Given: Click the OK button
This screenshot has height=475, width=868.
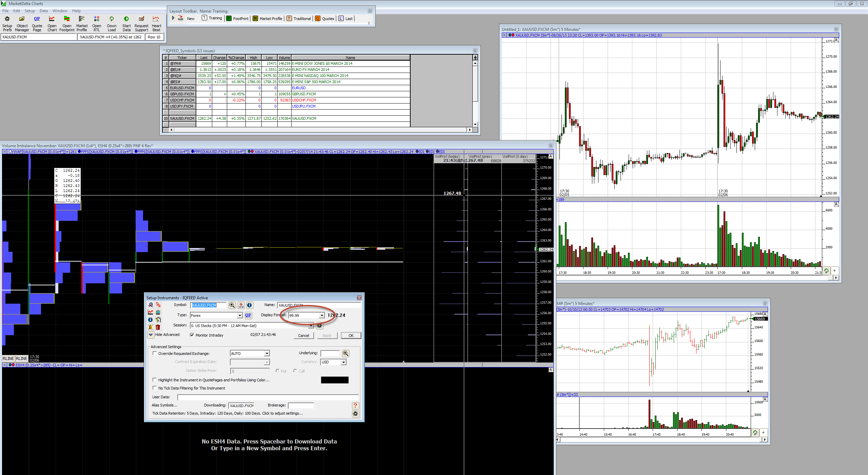Looking at the screenshot, I should pyautogui.click(x=351, y=336).
